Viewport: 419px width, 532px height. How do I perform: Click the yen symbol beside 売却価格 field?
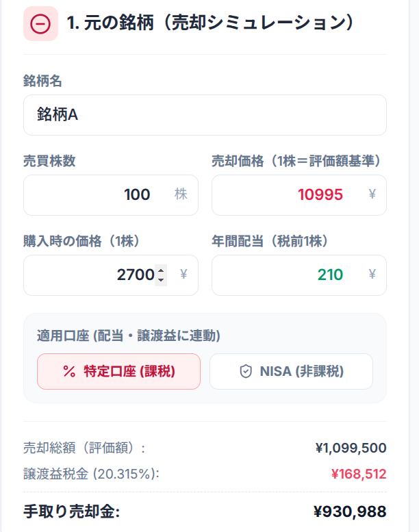pos(372,194)
